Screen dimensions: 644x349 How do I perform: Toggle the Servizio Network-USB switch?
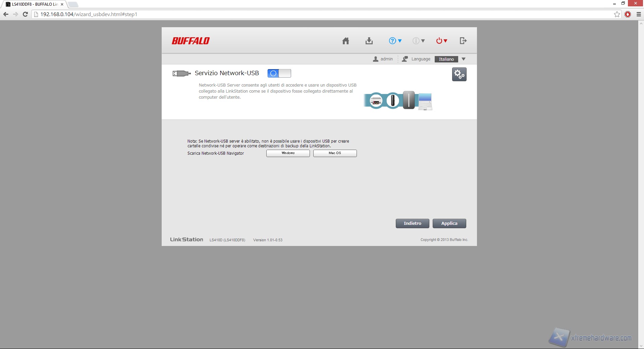tap(279, 73)
